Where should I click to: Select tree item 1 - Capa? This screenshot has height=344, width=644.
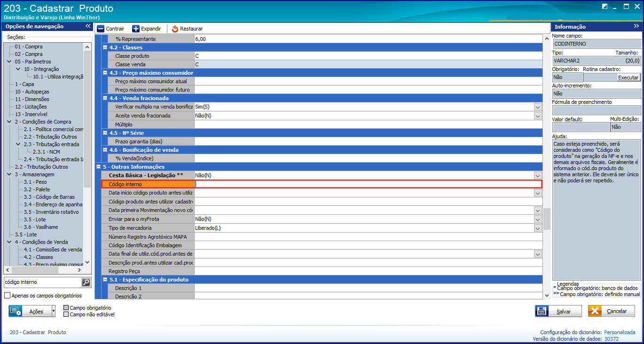click(24, 84)
